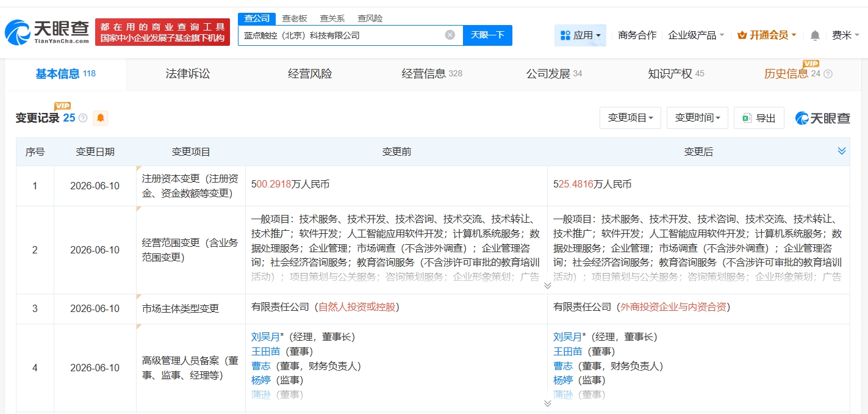Open 刘昊月 in the 变更前 column
Screen dimensions: 868x414
coord(265,337)
